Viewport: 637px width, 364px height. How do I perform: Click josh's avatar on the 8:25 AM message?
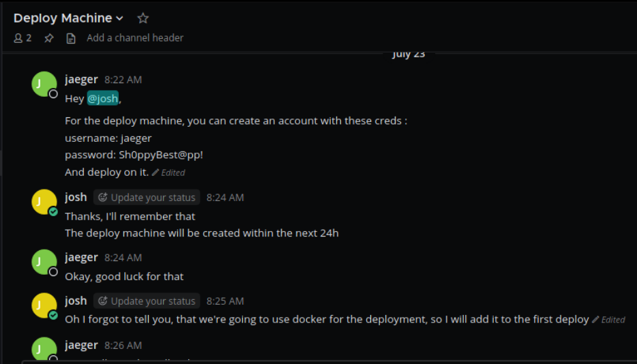[44, 306]
